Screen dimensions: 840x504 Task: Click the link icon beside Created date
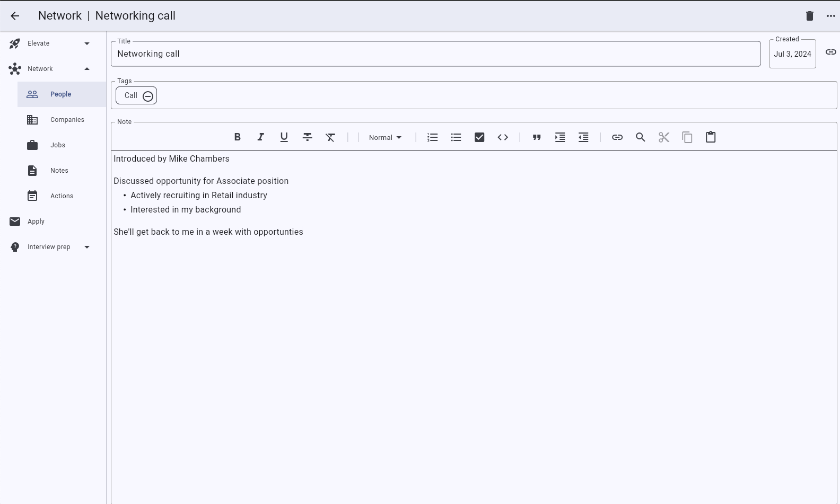pyautogui.click(x=830, y=52)
